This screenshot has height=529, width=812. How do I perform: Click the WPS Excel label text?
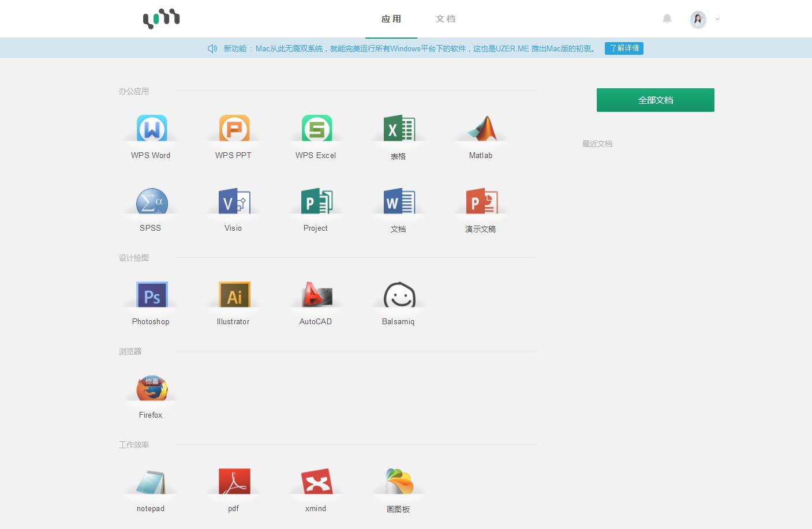pyautogui.click(x=316, y=155)
